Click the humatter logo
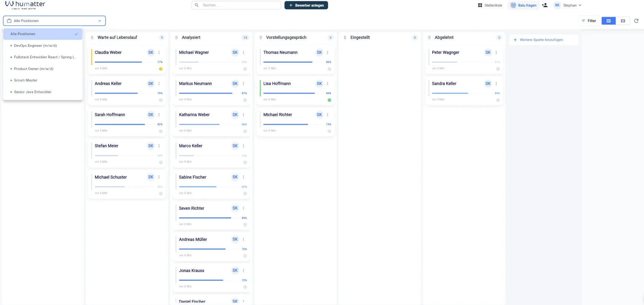Screen dimensions: 644x305 click(25, 5)
